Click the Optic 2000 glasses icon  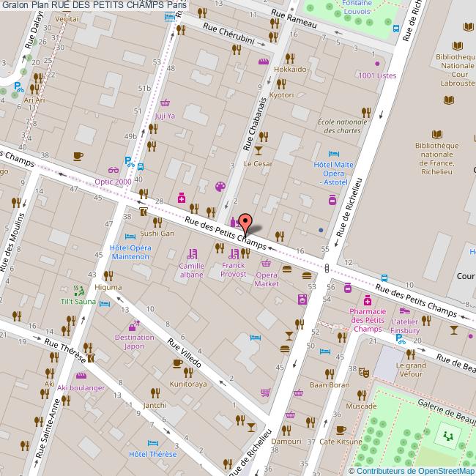(114, 169)
